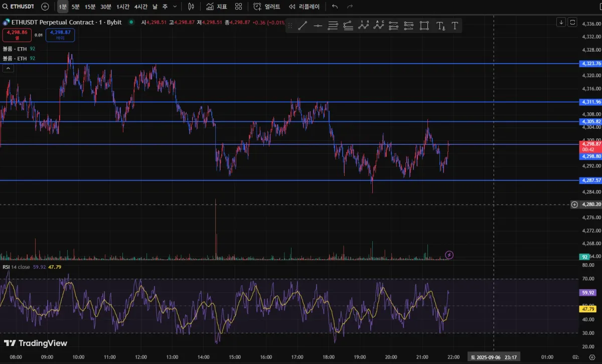Viewport: 602px width, 364px height.
Task: Click the blue buy price 4,298.87 button
Action: click(60, 35)
